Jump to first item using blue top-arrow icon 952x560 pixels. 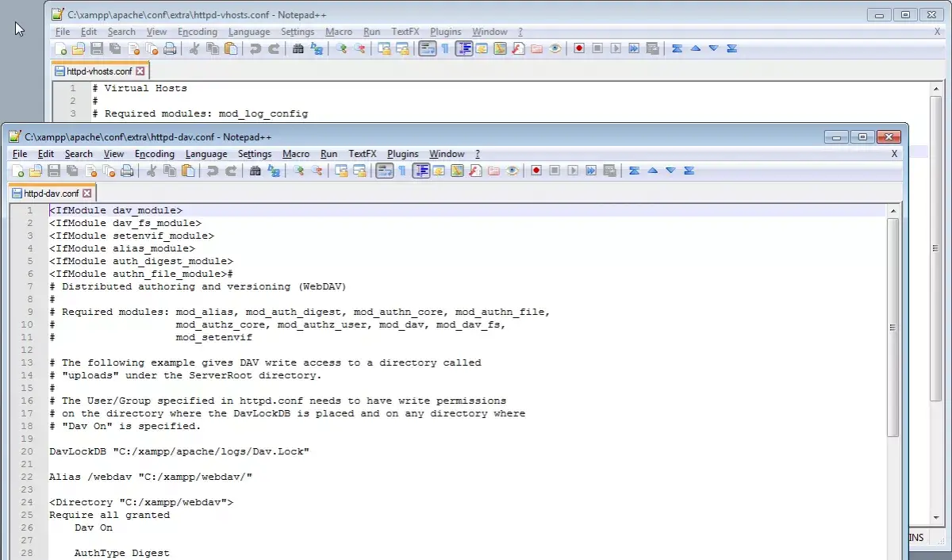point(634,171)
